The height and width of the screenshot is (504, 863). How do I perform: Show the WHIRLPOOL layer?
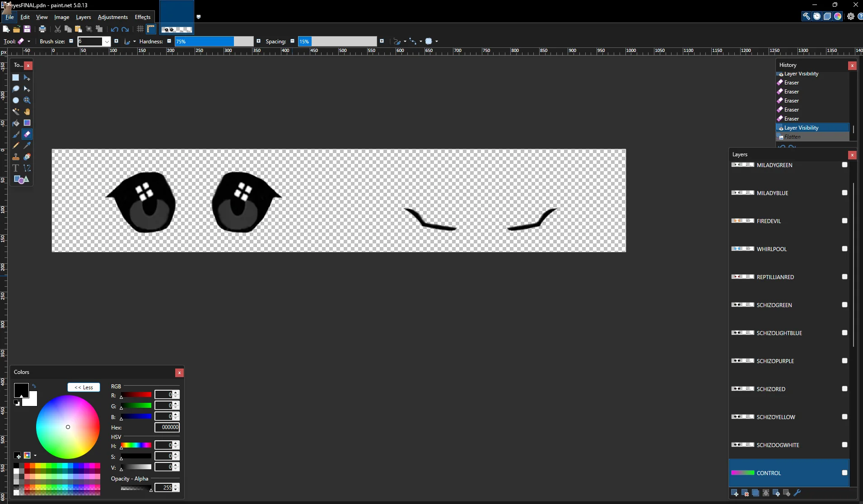(844, 249)
